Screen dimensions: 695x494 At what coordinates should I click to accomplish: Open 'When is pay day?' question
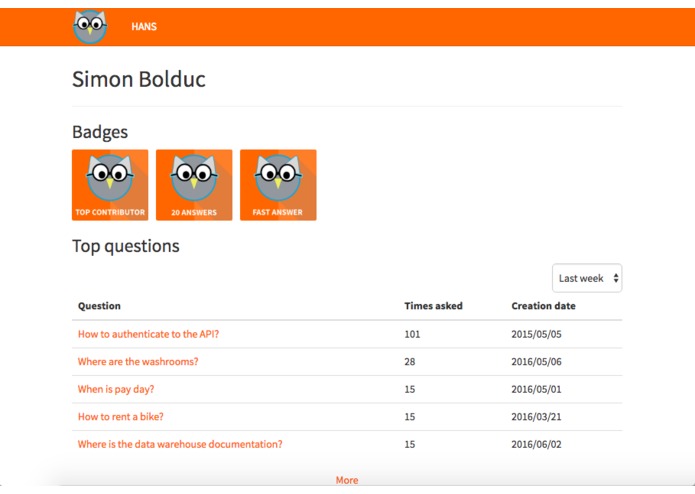tap(116, 389)
